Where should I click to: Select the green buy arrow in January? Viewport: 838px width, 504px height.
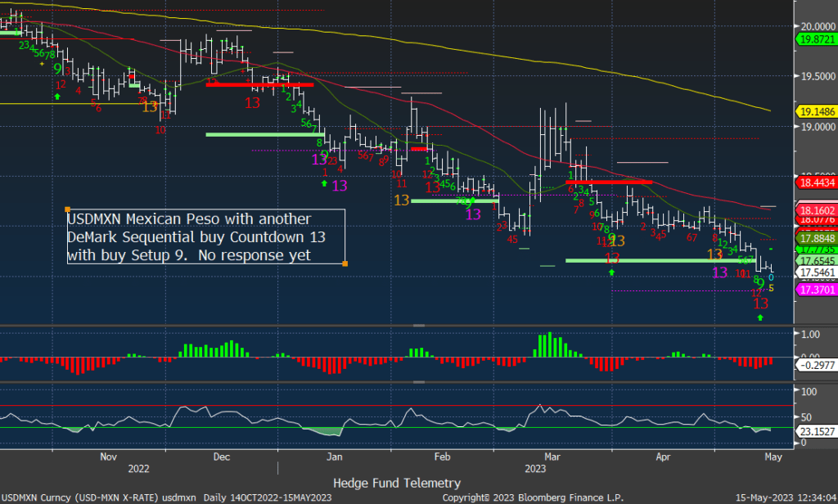(x=325, y=183)
